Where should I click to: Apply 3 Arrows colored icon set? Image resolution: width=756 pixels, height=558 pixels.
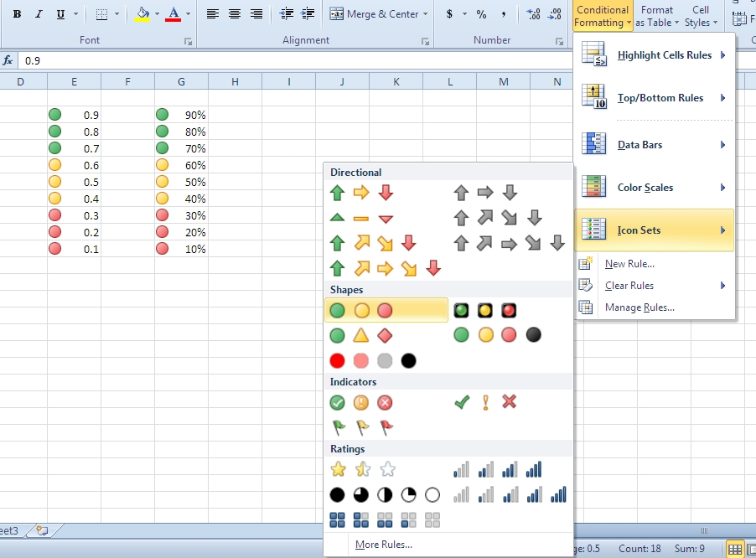361,193
